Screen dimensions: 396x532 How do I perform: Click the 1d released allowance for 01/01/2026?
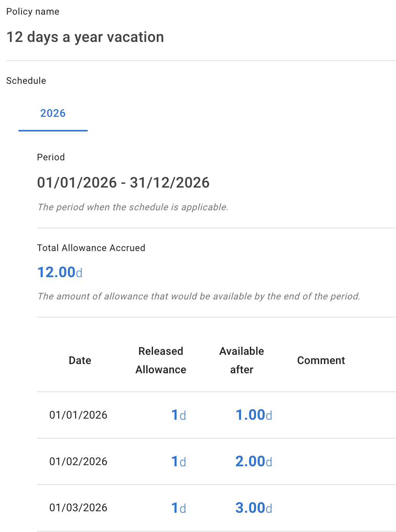pos(178,415)
